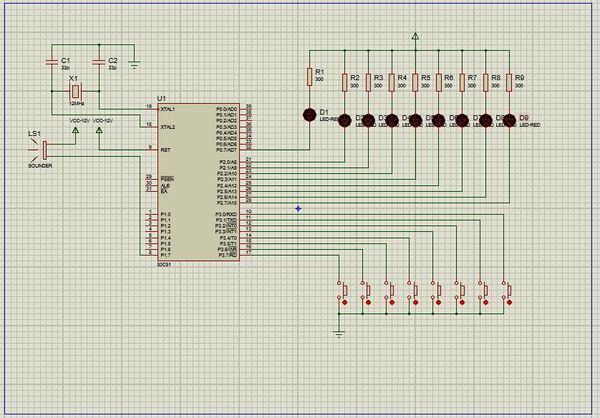The height and width of the screenshot is (418, 600).
Task: Click the XTAL1 pin label on U1
Action: click(x=168, y=108)
